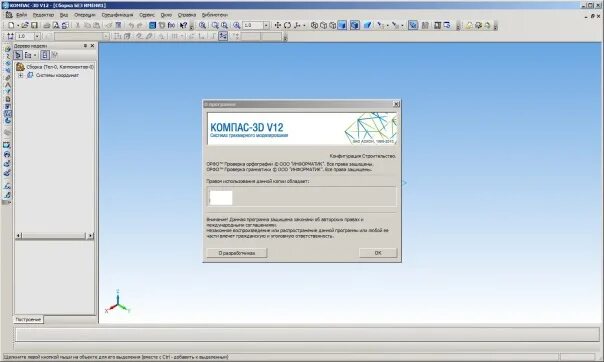Screen dimensions: 604x362
Task: Select the Сборка root tree item
Action: coord(60,67)
